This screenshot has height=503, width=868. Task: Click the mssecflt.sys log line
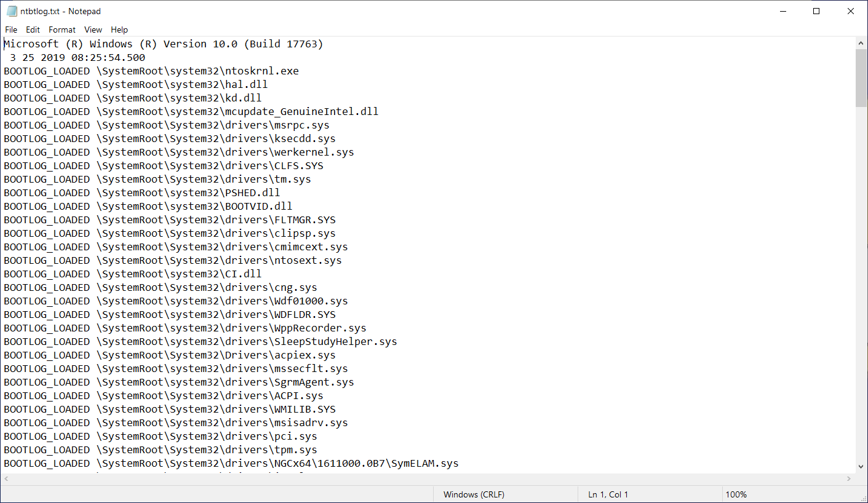point(176,369)
